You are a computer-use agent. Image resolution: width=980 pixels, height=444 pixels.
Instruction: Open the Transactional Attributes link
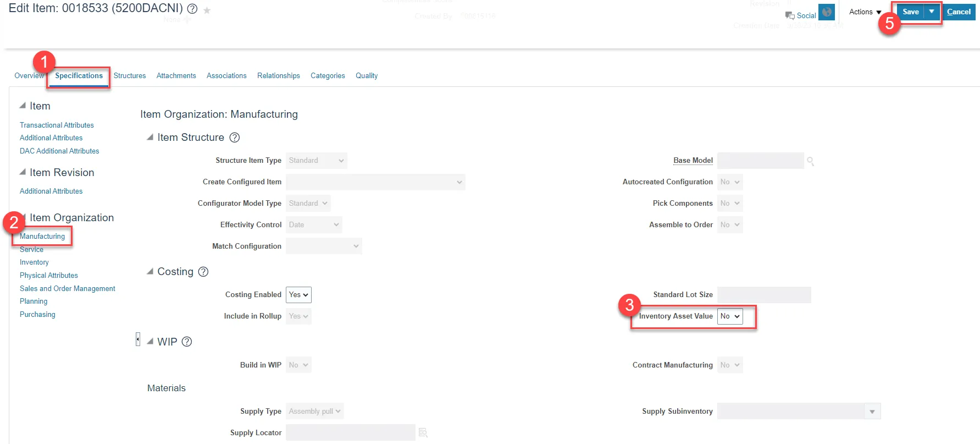[57, 125]
